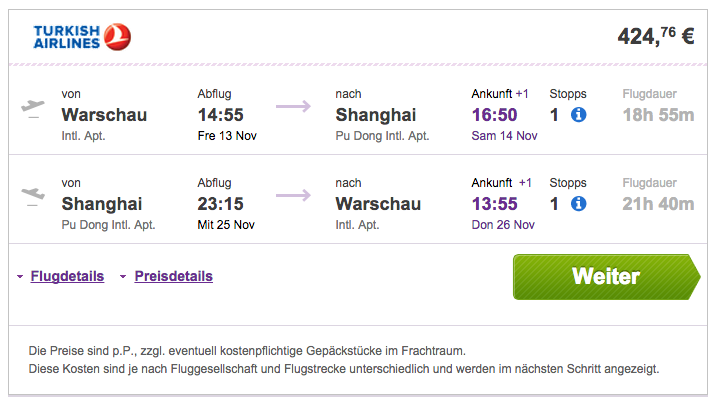Click the 18h 55m flight duration
The height and width of the screenshot is (407, 716).
pos(658,115)
